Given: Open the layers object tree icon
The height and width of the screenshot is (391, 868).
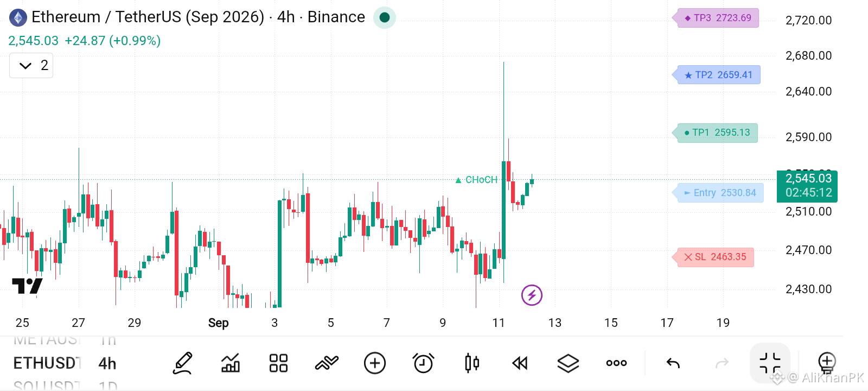Looking at the screenshot, I should [x=568, y=363].
